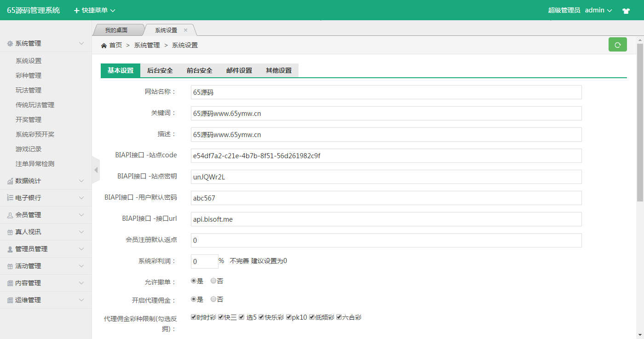Open 注单异常检测 in the sidebar
This screenshot has height=339, width=644.
[x=35, y=164]
